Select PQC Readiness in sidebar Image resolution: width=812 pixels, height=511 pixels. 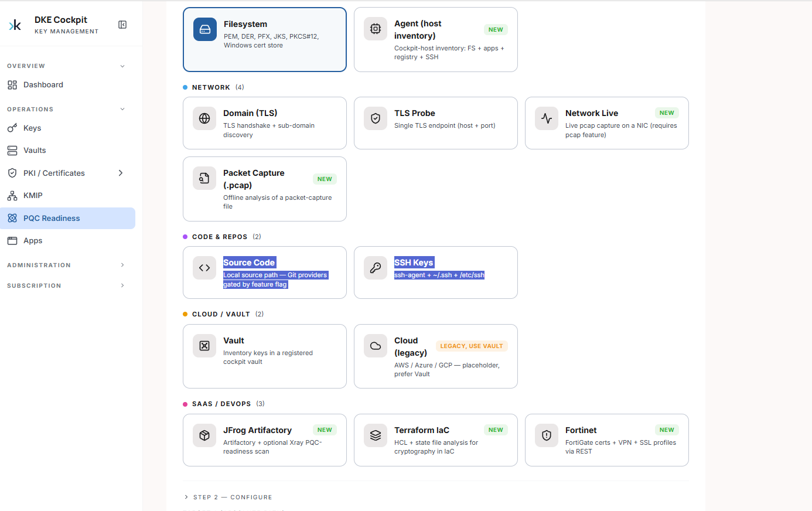coord(67,218)
